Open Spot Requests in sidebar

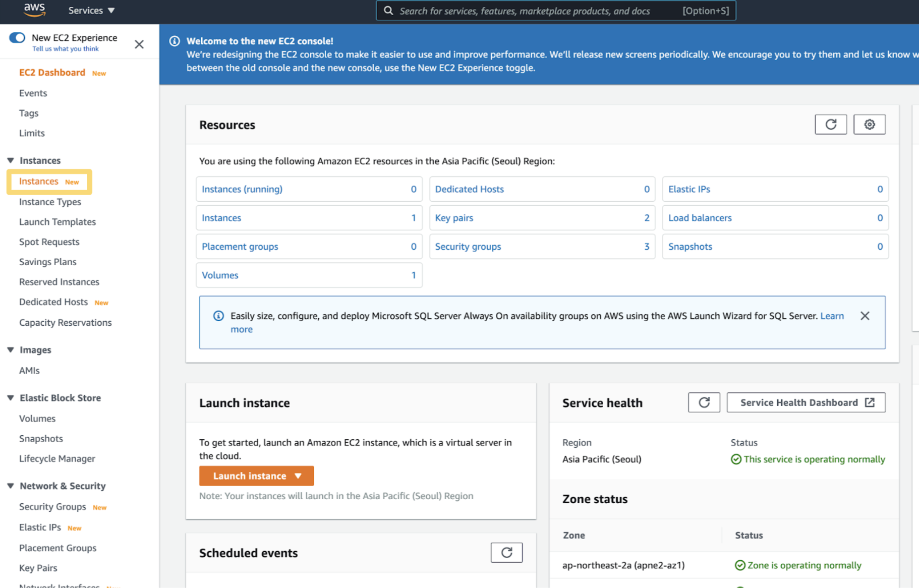click(x=49, y=242)
